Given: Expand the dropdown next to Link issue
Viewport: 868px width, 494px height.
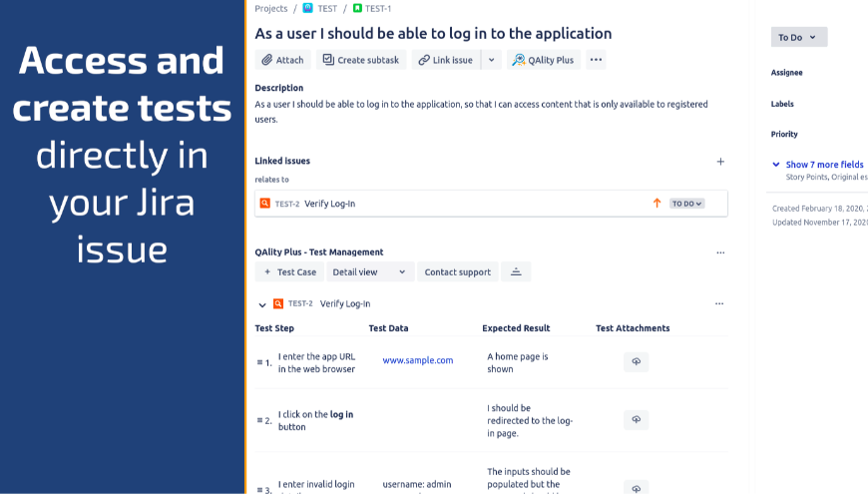Looking at the screenshot, I should [x=492, y=60].
